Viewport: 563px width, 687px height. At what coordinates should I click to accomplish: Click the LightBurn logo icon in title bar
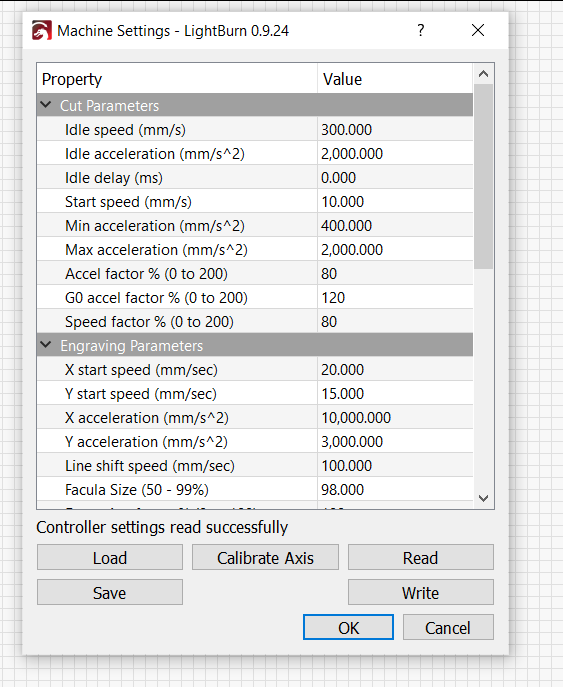pyautogui.click(x=42, y=31)
